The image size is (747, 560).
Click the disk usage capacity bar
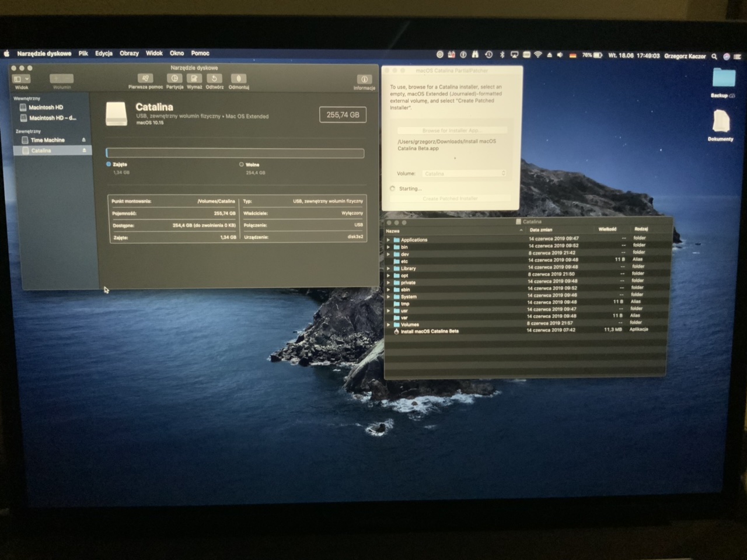235,153
